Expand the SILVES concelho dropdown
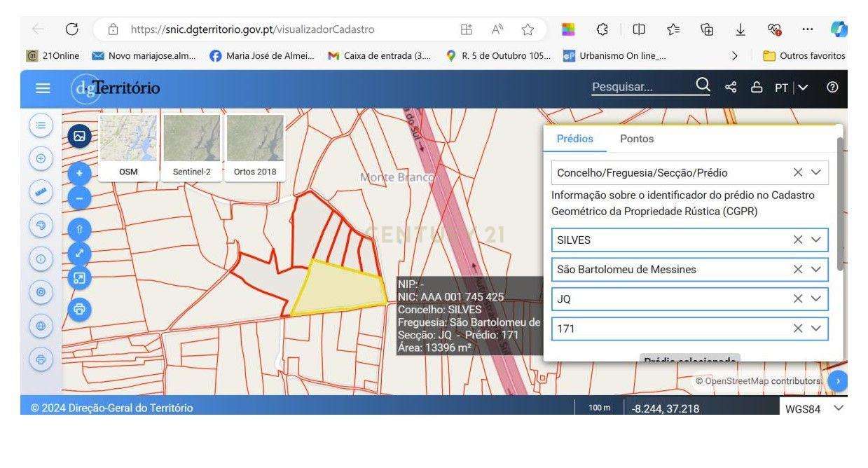Viewport: 868px width, 468px height. click(x=815, y=240)
